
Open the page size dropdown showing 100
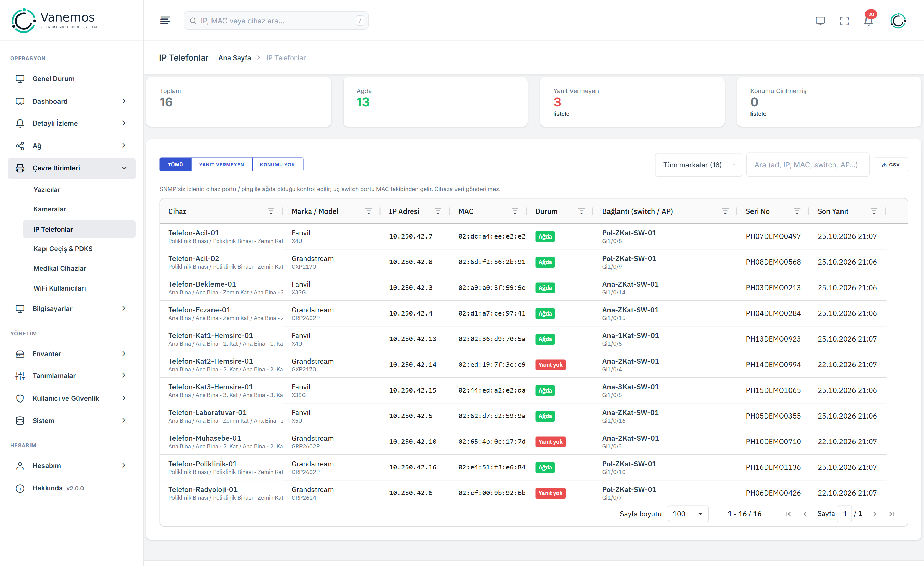(x=688, y=514)
